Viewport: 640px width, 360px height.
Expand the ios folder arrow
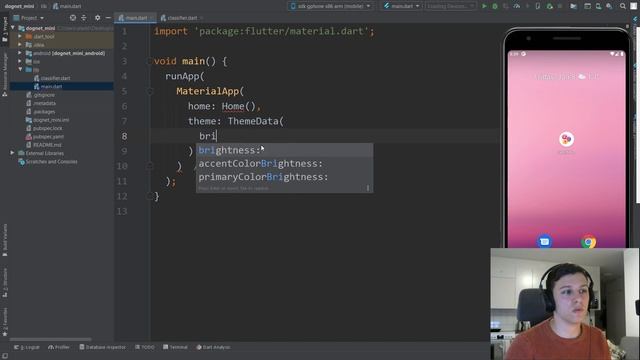(20, 61)
